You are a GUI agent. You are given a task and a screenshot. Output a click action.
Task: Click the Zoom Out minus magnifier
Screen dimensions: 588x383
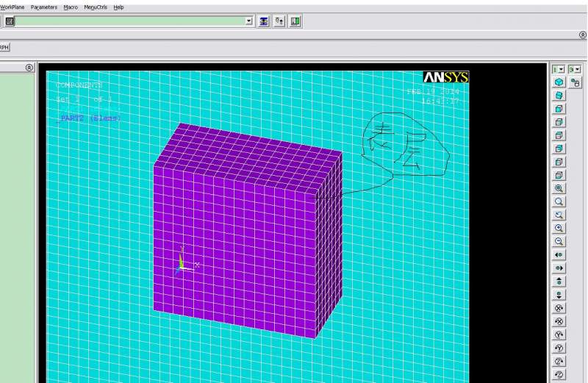[x=559, y=242]
